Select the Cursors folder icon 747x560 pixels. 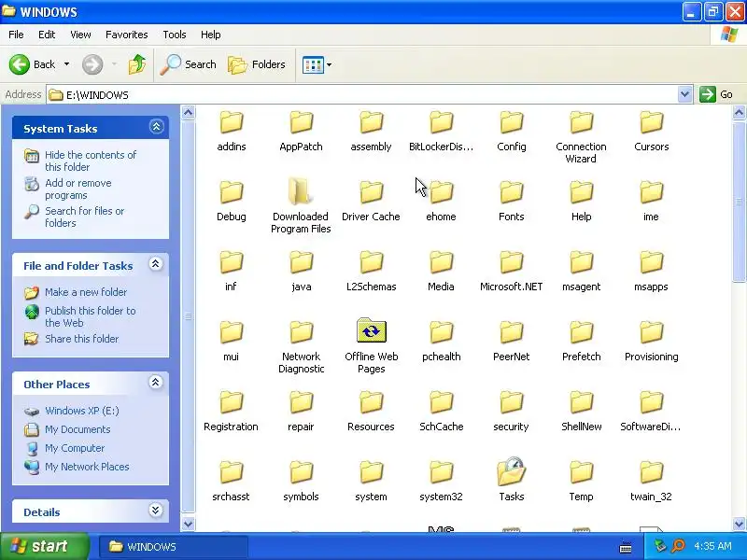click(x=651, y=122)
